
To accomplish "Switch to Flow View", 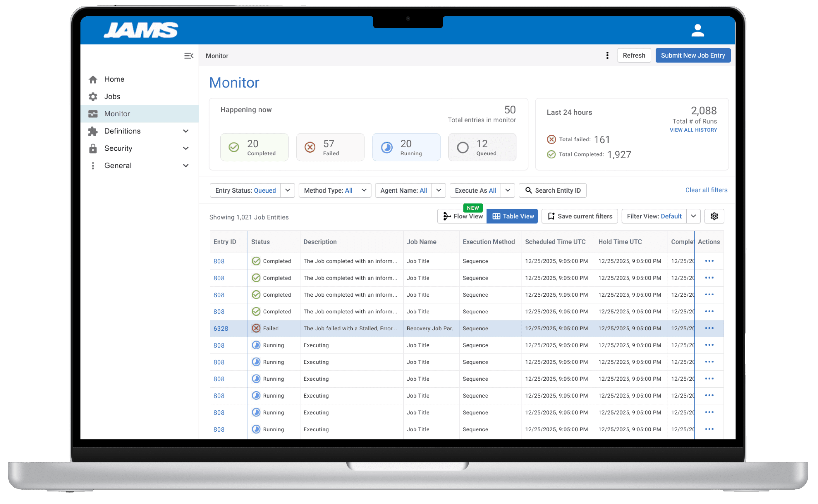I will (462, 216).
